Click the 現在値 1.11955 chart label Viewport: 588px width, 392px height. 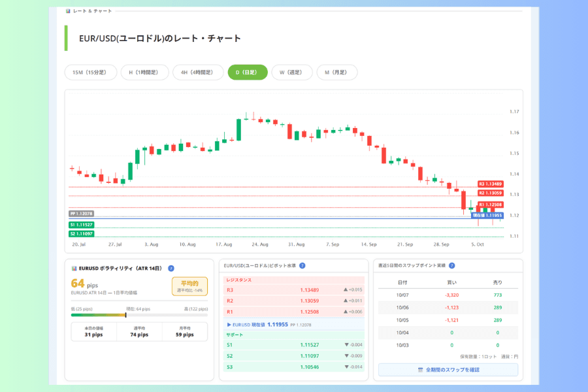click(x=487, y=216)
